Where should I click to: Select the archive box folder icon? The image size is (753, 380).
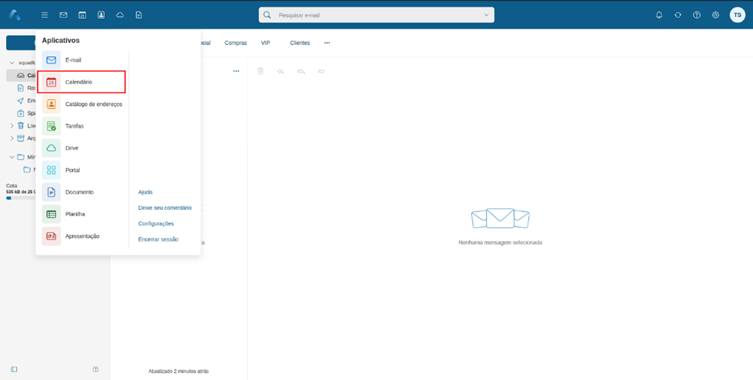pyautogui.click(x=20, y=138)
